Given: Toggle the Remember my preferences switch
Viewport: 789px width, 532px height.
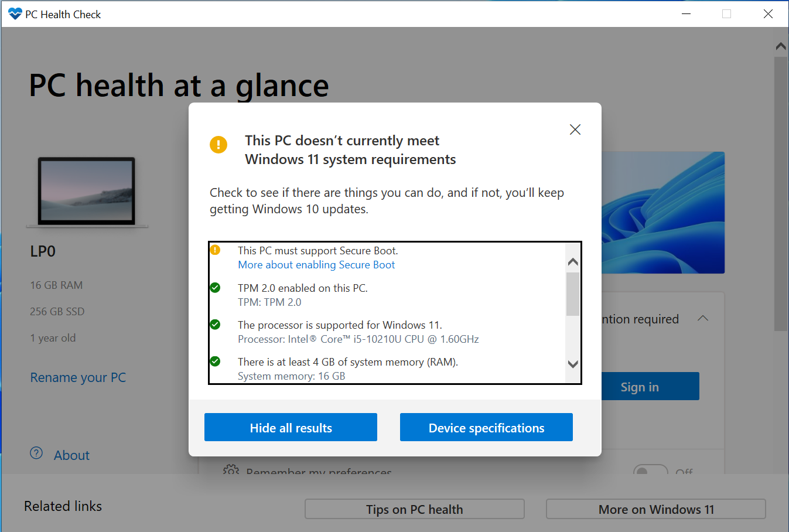Looking at the screenshot, I should click(650, 470).
